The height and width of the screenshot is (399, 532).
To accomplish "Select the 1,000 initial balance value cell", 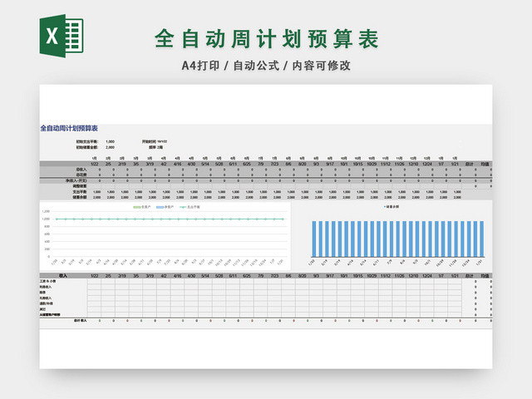I will coord(110,141).
